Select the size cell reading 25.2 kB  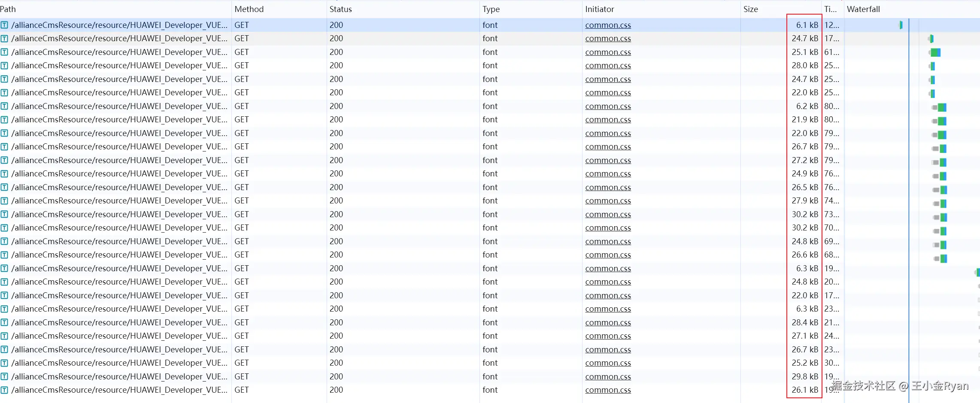tap(805, 363)
